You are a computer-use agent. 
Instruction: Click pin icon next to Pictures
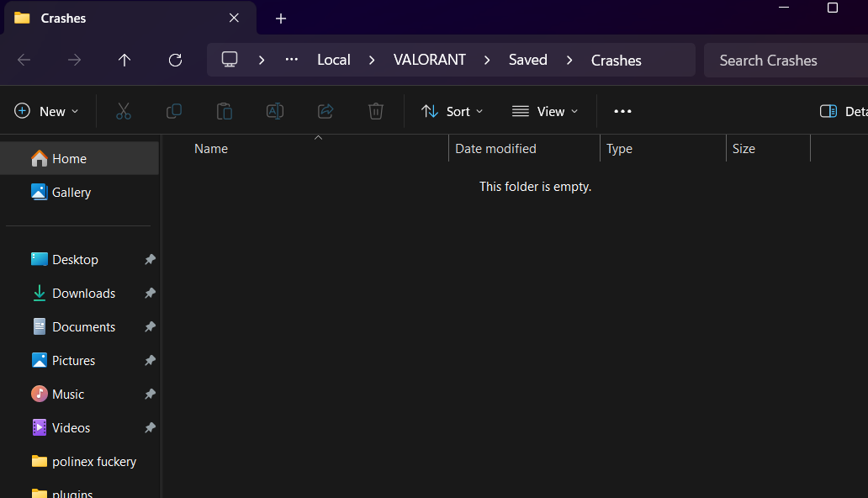(150, 361)
